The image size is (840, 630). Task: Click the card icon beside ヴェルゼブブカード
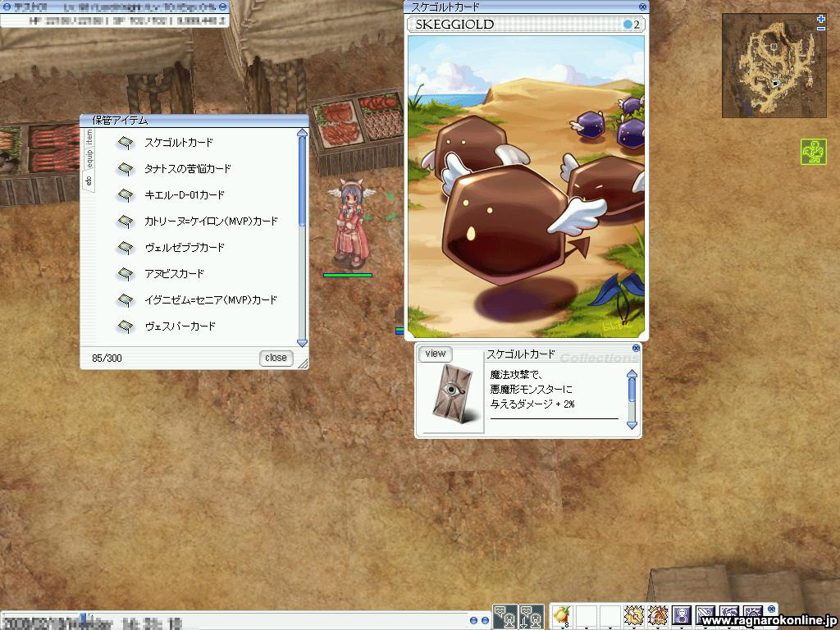pyautogui.click(x=126, y=248)
